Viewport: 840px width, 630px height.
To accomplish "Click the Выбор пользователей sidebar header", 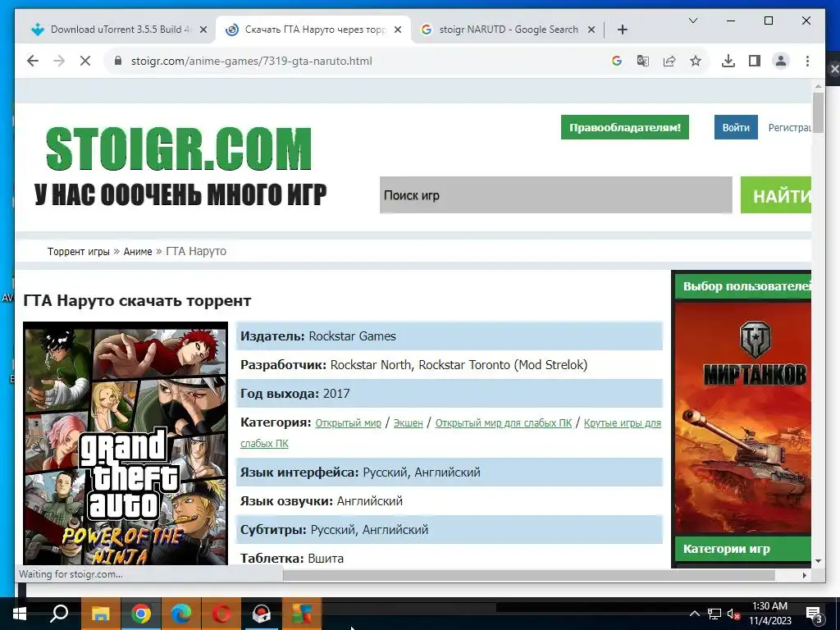I will coord(743,286).
